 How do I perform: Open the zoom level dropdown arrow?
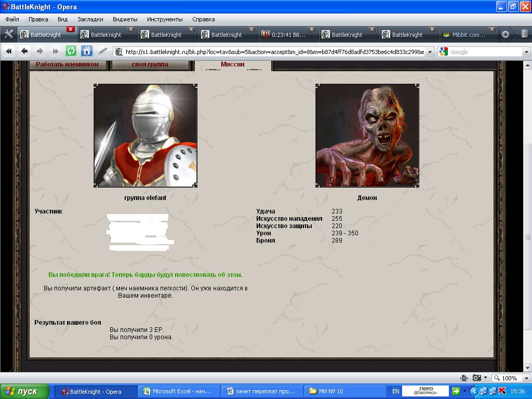tap(526, 378)
